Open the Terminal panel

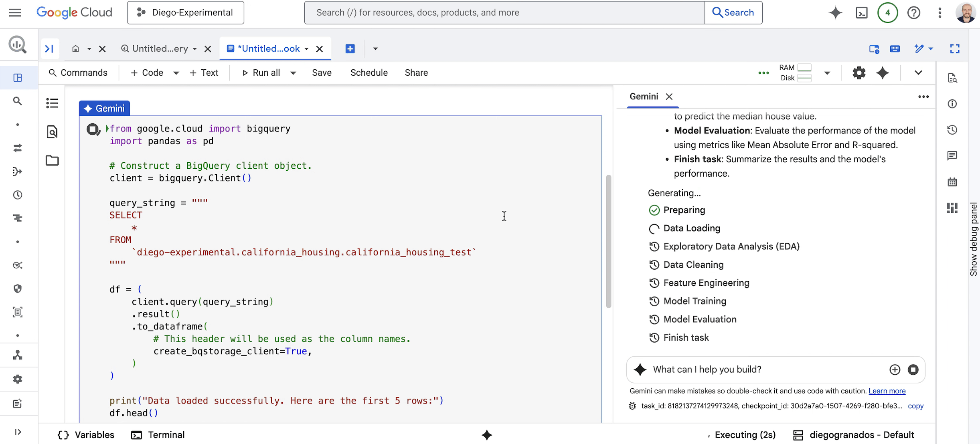point(158,435)
